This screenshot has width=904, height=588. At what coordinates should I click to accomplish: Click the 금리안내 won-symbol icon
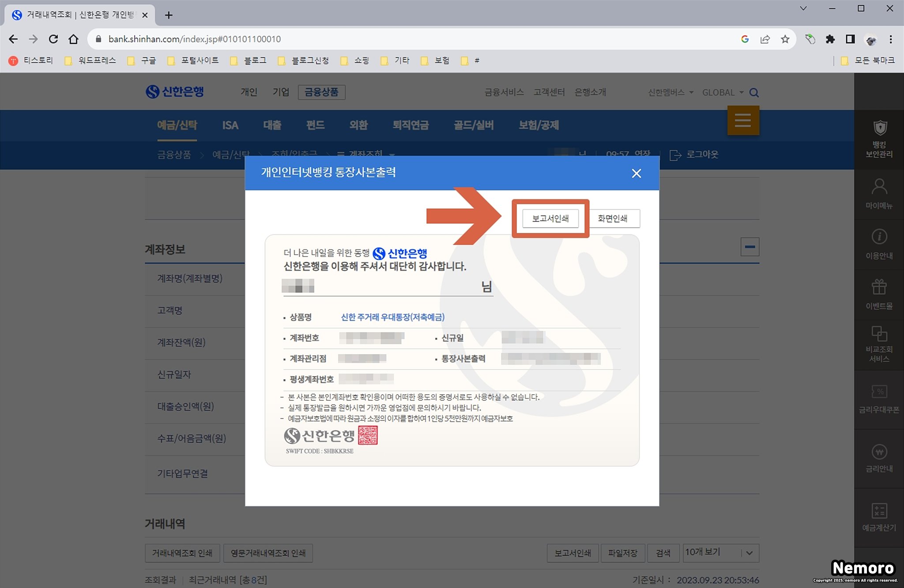pyautogui.click(x=879, y=452)
